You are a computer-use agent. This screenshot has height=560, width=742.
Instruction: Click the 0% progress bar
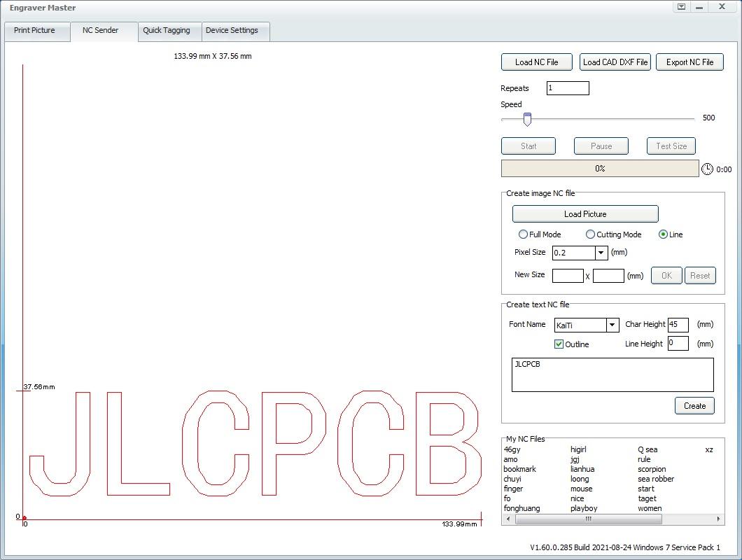(x=600, y=169)
